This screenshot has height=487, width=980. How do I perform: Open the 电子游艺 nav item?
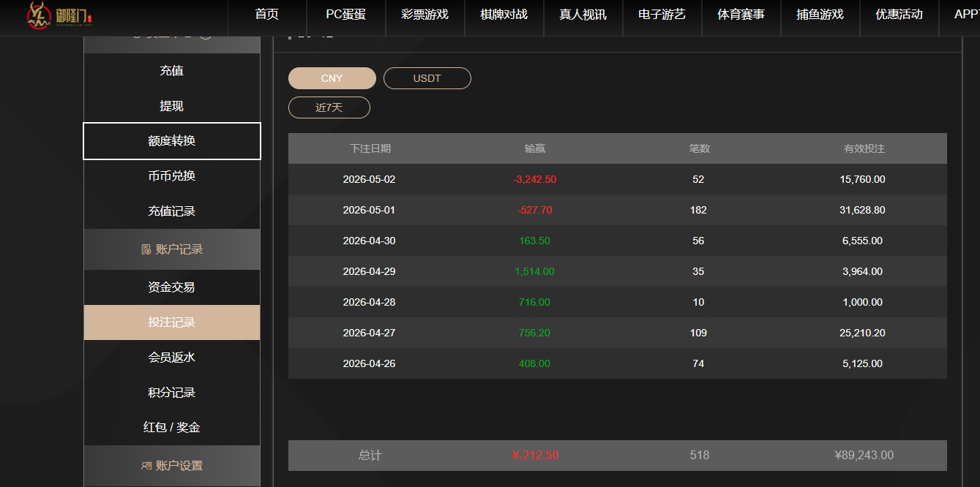pos(662,15)
